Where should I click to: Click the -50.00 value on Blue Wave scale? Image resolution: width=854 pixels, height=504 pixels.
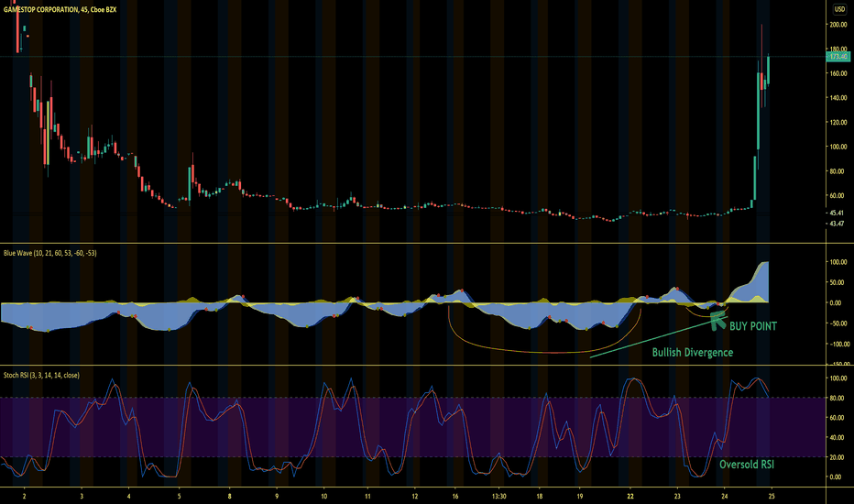(838, 323)
